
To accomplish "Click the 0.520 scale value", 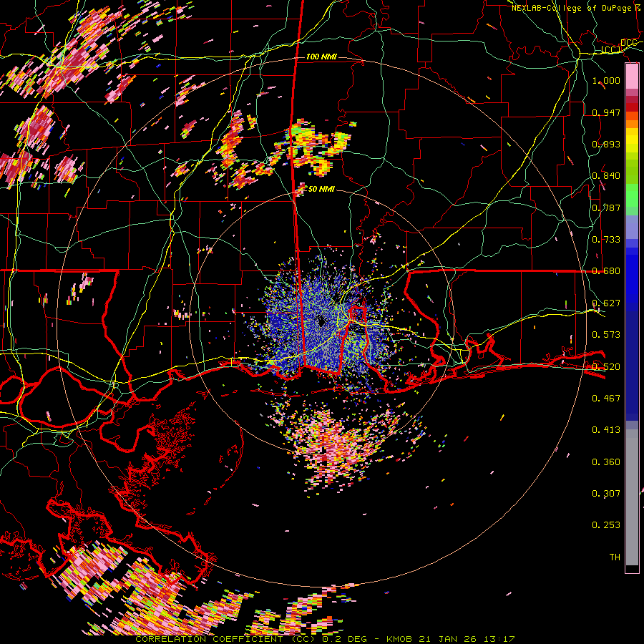I will (x=606, y=366).
